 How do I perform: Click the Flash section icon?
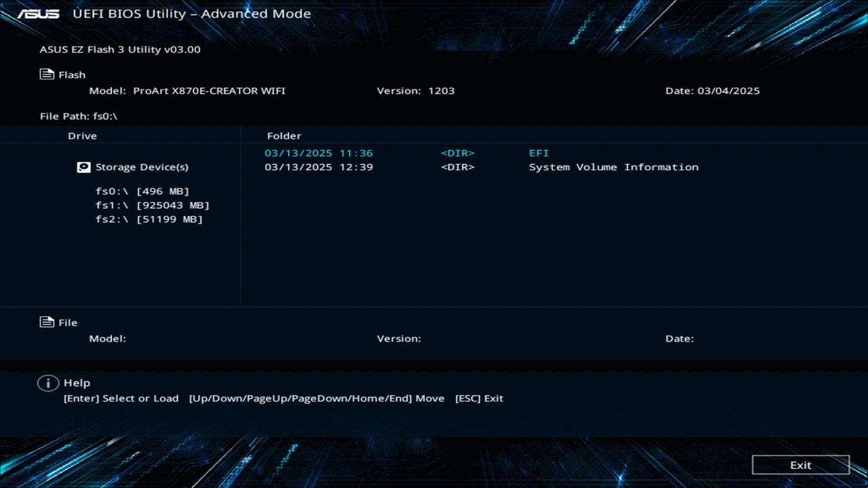[47, 75]
